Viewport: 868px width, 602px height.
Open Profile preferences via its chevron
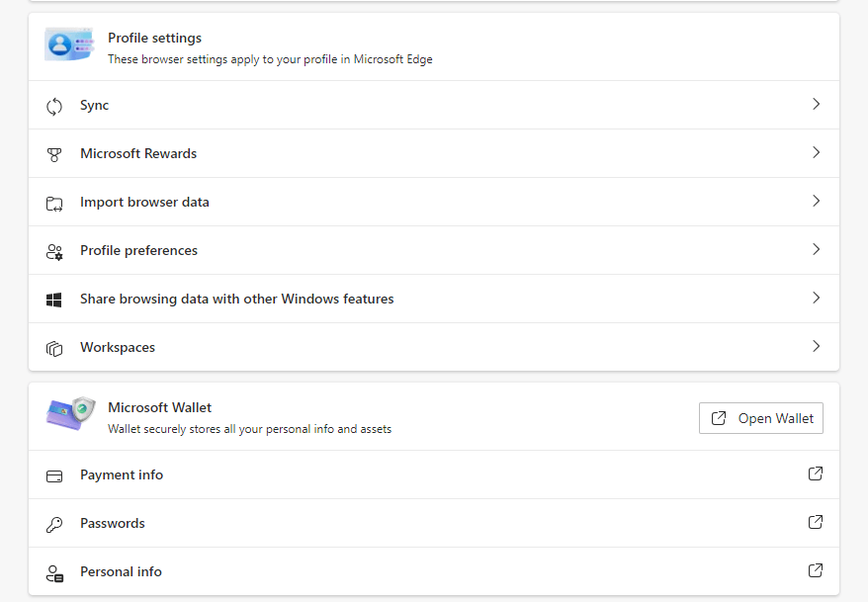pyautogui.click(x=816, y=249)
